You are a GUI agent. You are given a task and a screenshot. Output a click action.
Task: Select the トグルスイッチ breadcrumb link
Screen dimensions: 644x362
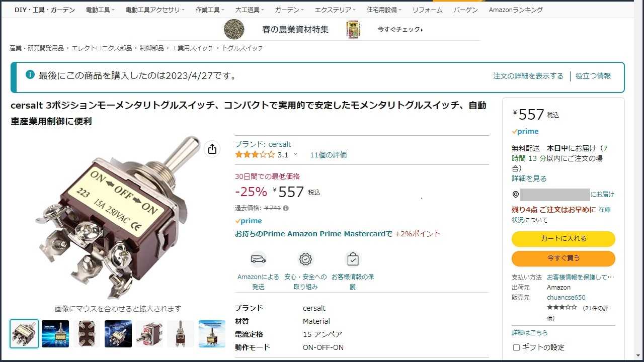(243, 48)
